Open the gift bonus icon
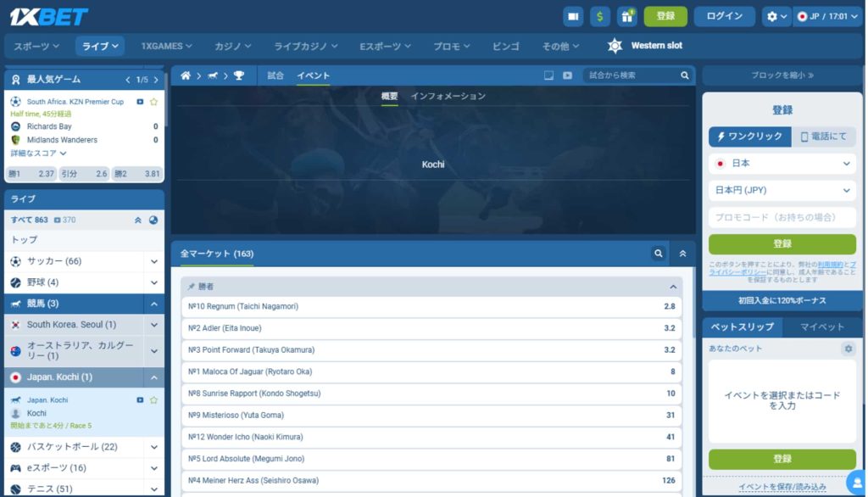 click(x=627, y=17)
